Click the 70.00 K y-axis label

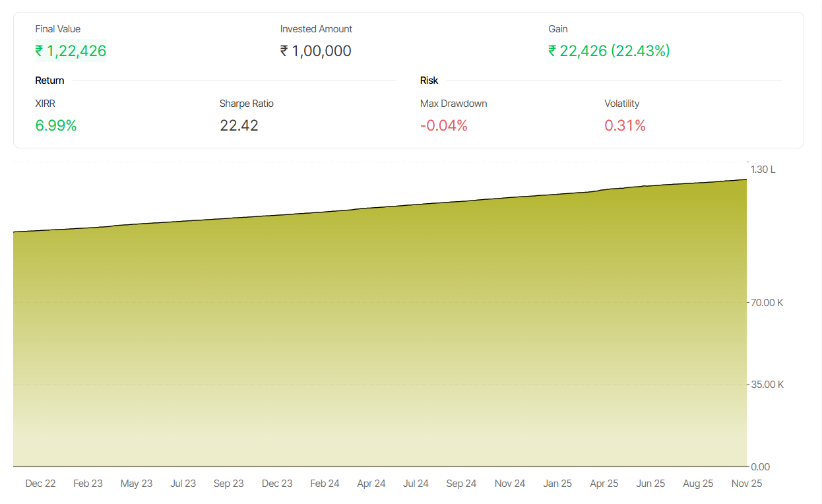tap(767, 303)
